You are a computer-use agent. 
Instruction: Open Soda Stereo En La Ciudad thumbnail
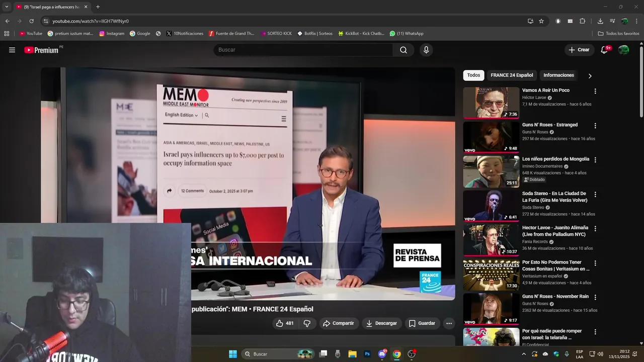[491, 206]
